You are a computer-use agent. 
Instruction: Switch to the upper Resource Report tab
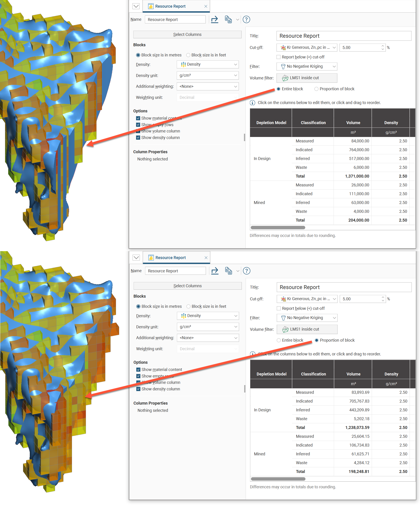(x=176, y=6)
